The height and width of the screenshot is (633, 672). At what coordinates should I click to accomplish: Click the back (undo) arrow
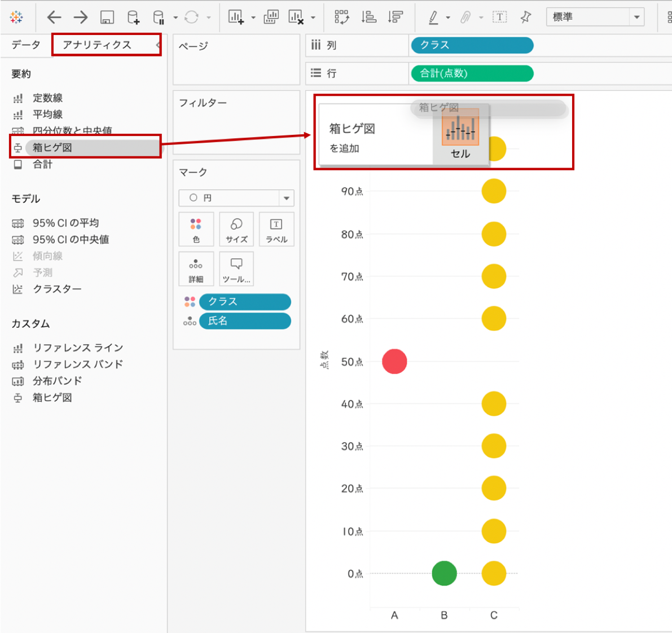click(54, 17)
